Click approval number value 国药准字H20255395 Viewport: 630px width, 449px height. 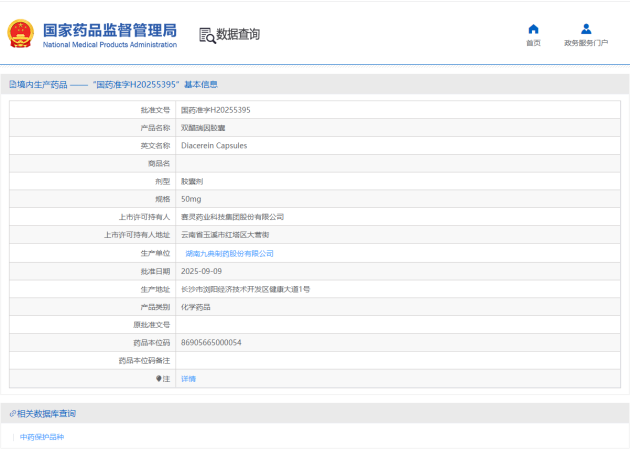215,110
